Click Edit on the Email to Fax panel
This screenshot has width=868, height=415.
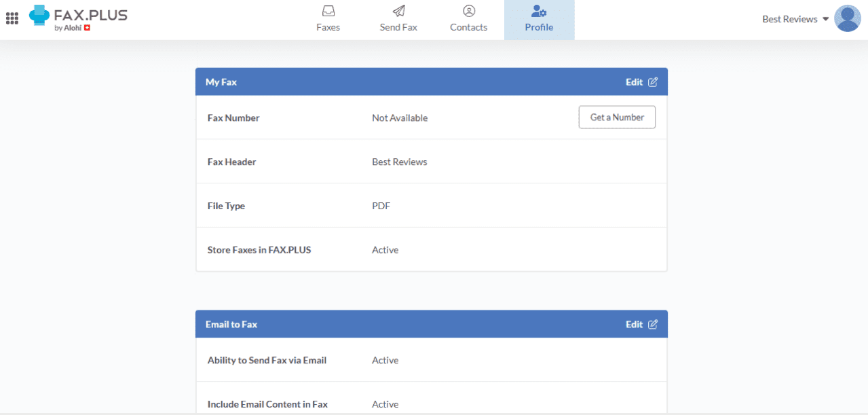point(633,324)
